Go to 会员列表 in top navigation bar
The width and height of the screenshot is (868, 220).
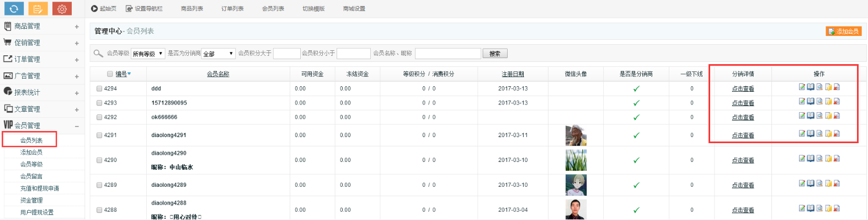(273, 9)
